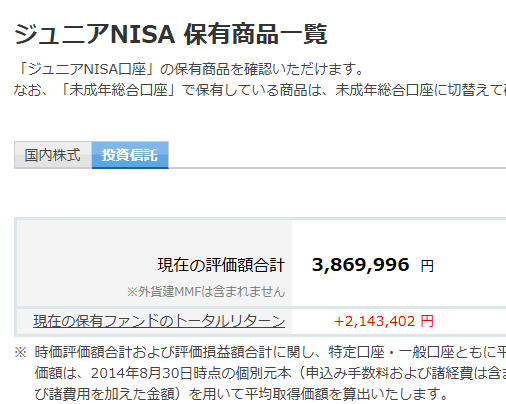Click the 特定口座・一般口座 text in the footnote

click(391, 352)
